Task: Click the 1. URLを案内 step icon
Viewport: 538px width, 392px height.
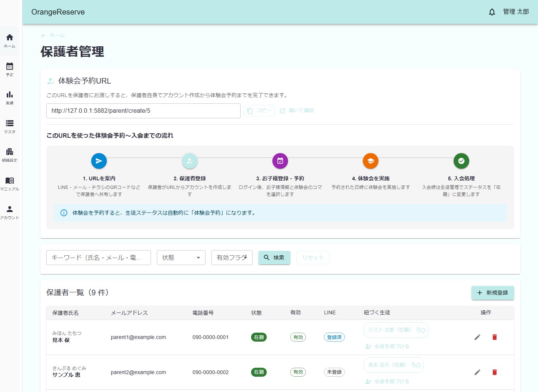Action: coord(99,161)
